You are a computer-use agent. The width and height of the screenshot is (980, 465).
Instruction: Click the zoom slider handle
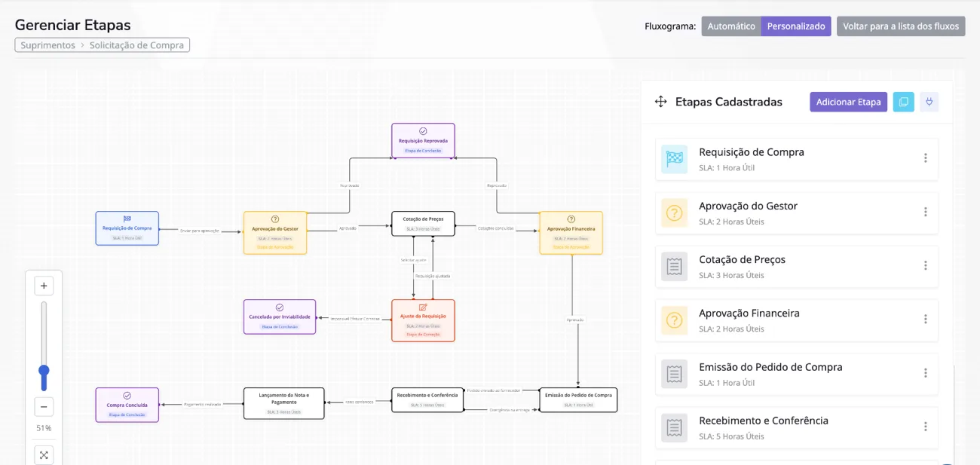click(x=44, y=372)
